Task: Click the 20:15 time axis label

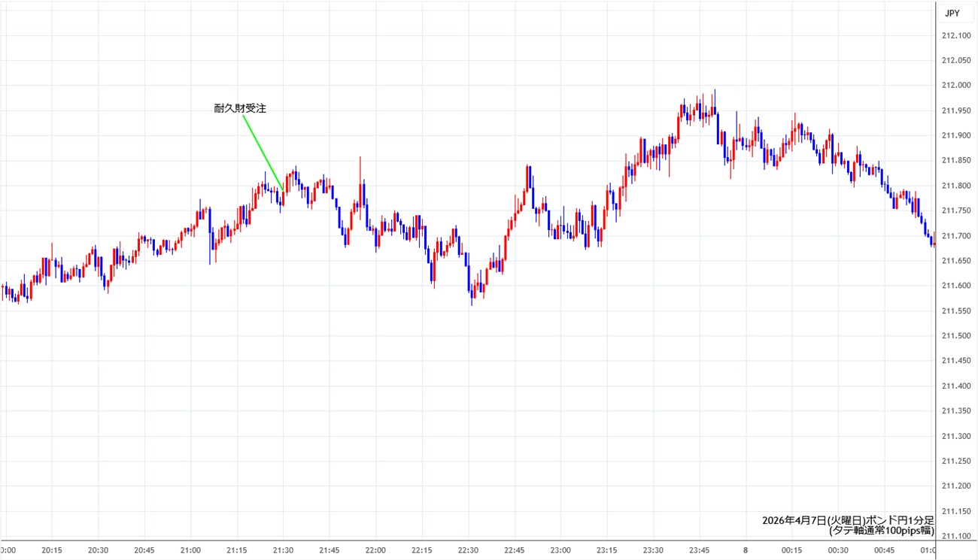Action: pos(51,550)
